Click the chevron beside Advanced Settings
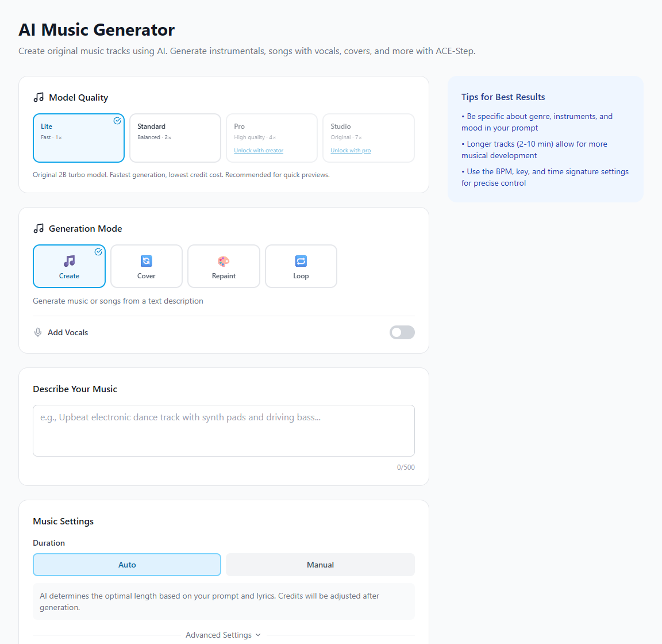This screenshot has width=662, height=644. (259, 635)
